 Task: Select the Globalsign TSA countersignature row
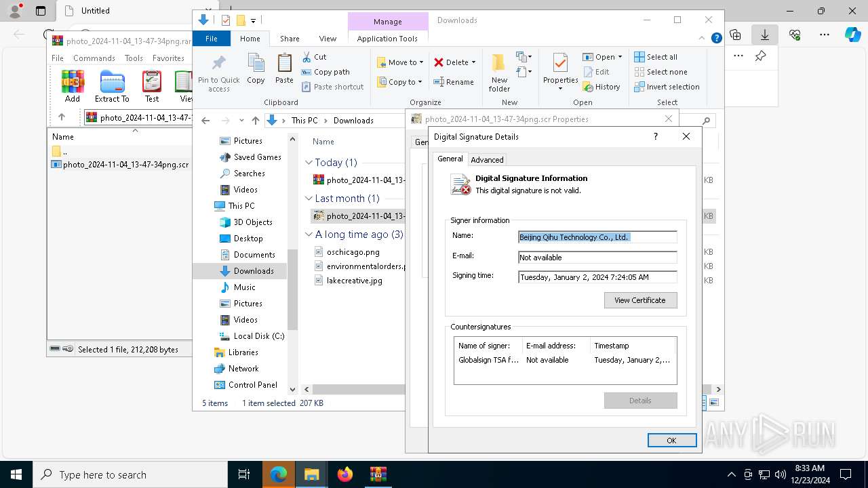tap(565, 360)
